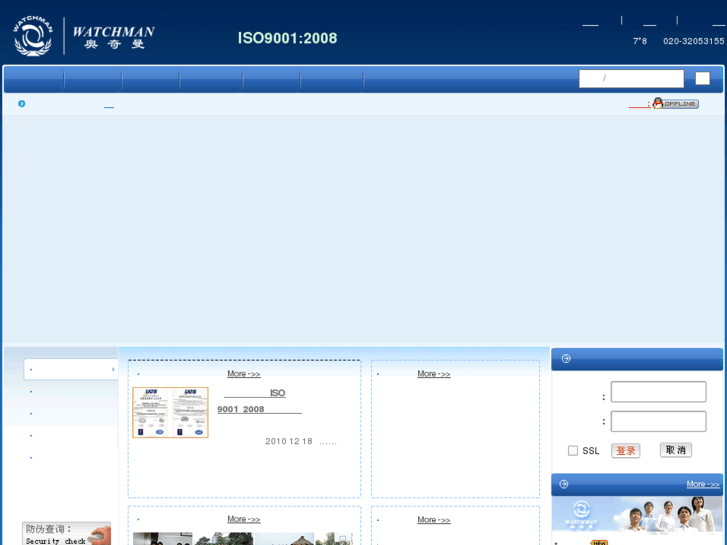
Task: Open More ->> in the bottom-right center box
Action: point(434,520)
